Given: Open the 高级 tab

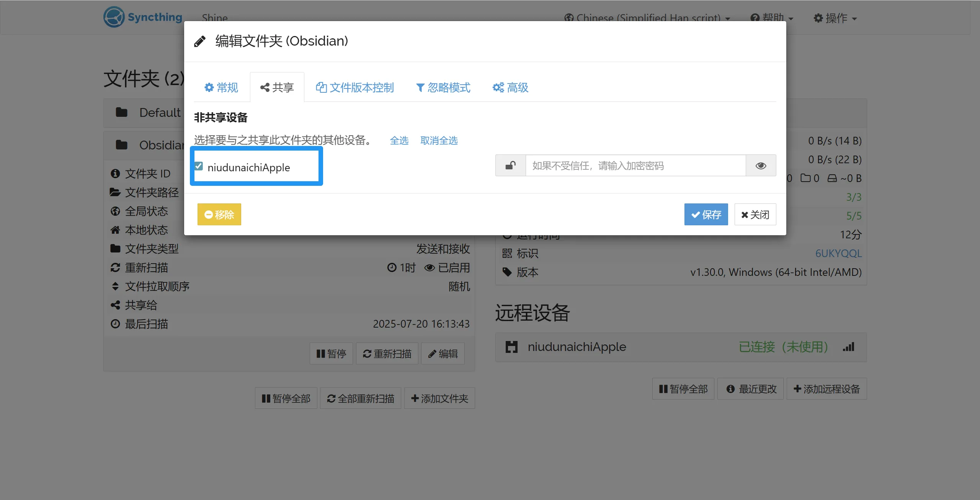Looking at the screenshot, I should [511, 87].
